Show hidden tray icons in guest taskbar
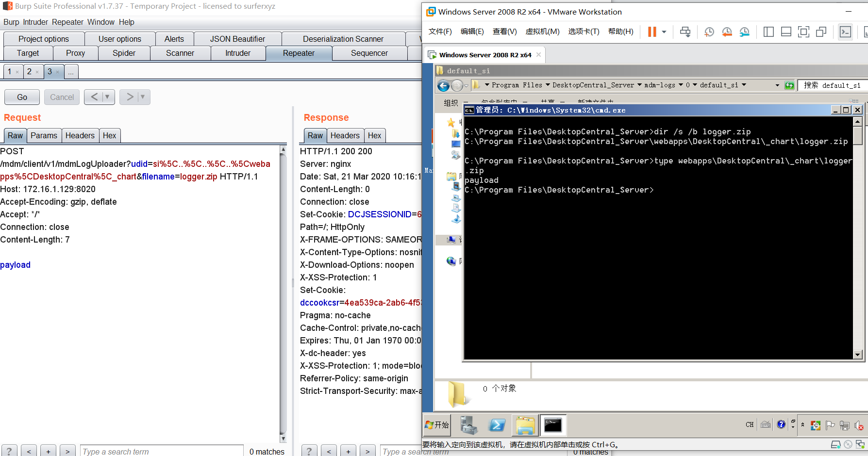The height and width of the screenshot is (456, 868). (x=802, y=425)
